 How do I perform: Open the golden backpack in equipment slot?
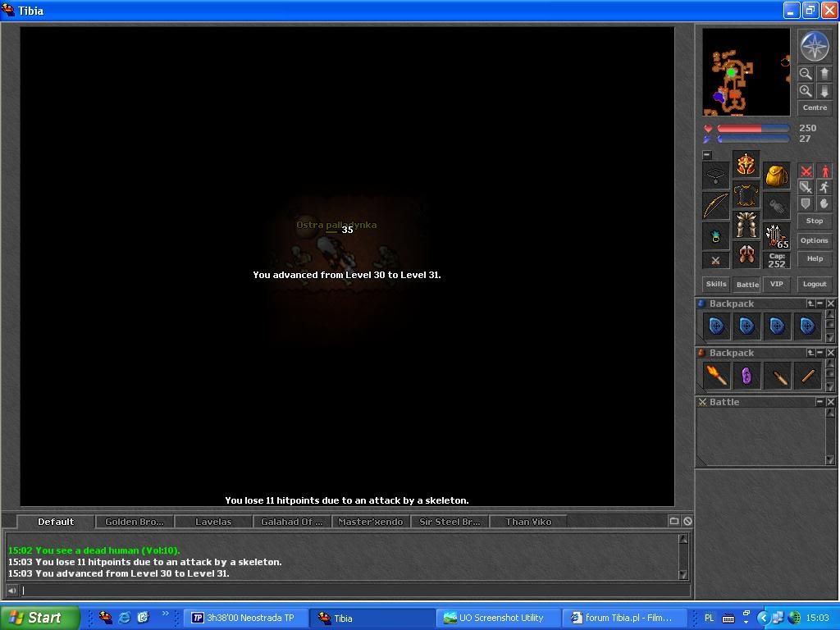(x=776, y=176)
